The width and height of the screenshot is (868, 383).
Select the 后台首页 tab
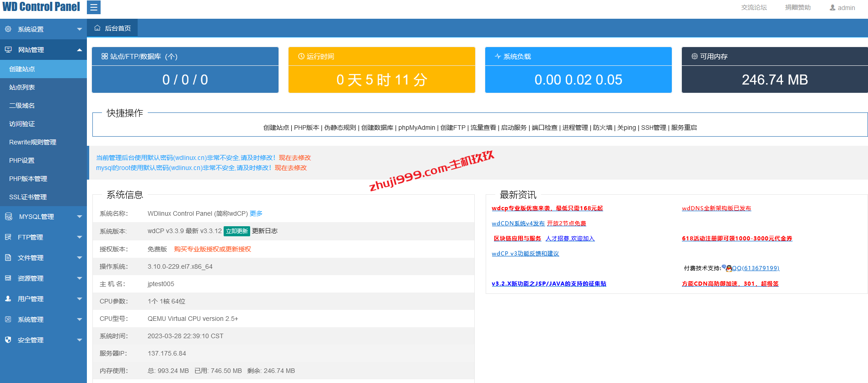click(113, 28)
